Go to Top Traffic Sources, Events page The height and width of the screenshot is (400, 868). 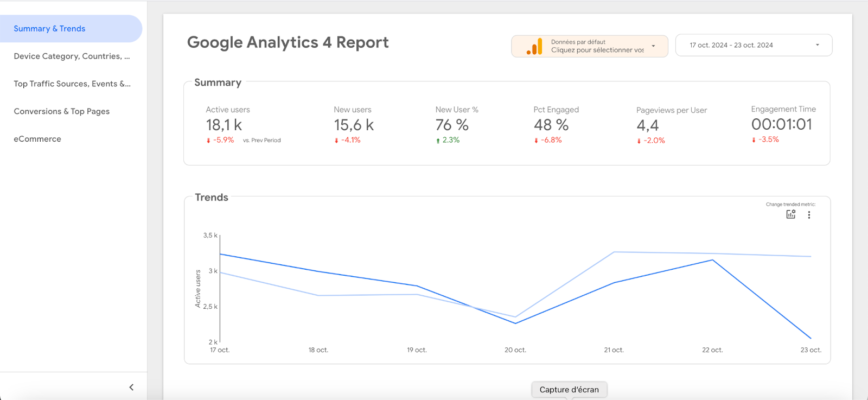[72, 84]
